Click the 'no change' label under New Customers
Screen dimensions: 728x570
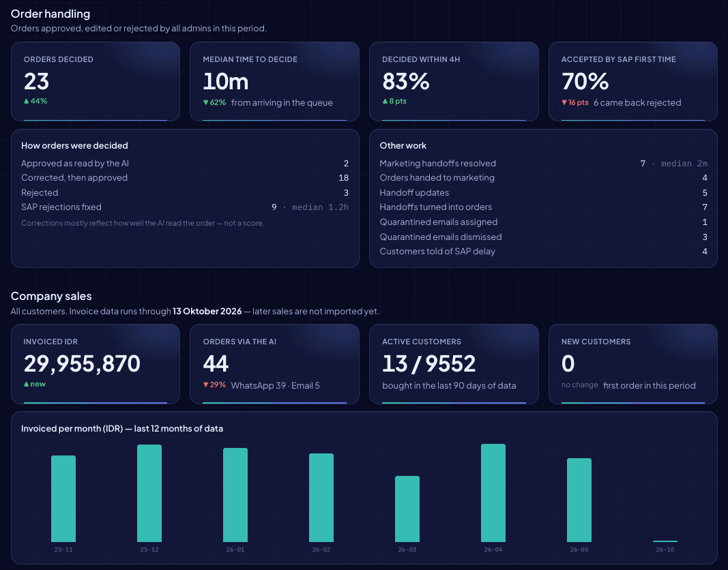tap(579, 385)
